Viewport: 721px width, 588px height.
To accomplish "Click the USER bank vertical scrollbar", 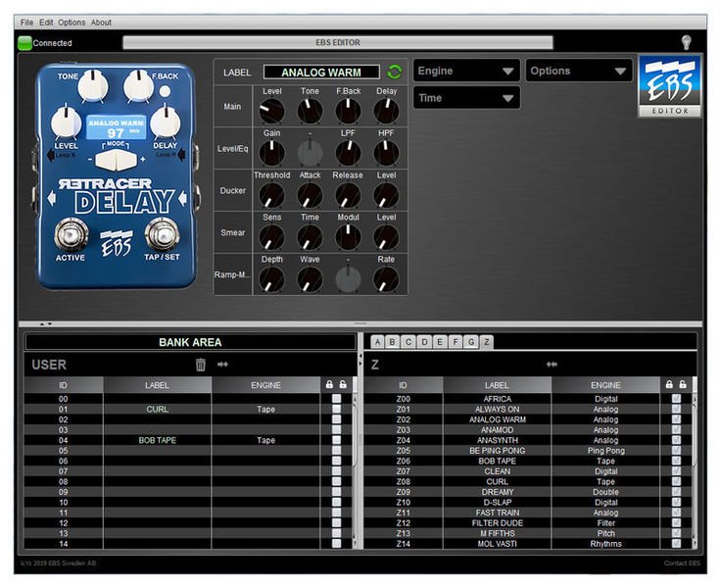I will pyautogui.click(x=355, y=469).
